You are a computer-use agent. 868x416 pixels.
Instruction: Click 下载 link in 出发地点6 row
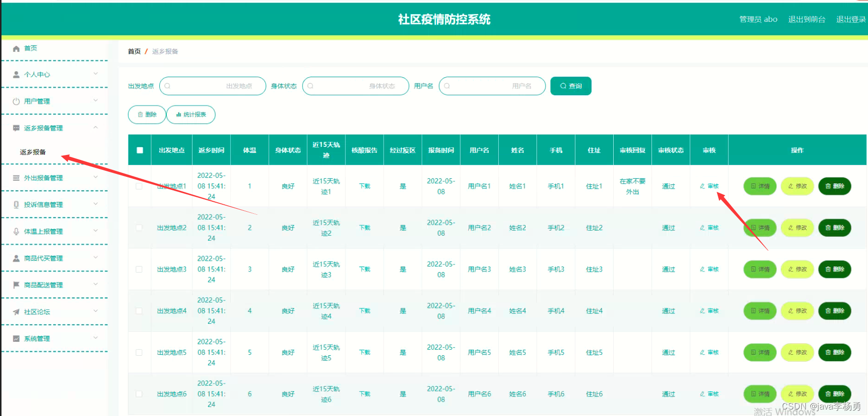pyautogui.click(x=365, y=394)
